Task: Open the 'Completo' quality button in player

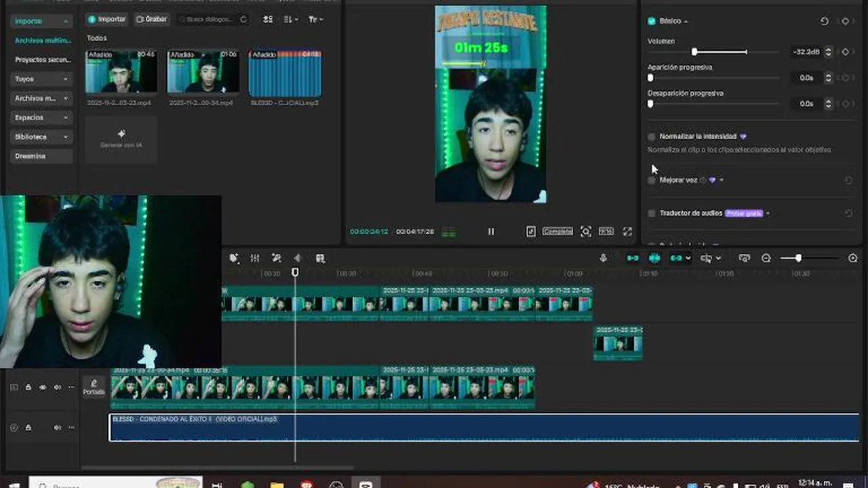Action: point(557,231)
